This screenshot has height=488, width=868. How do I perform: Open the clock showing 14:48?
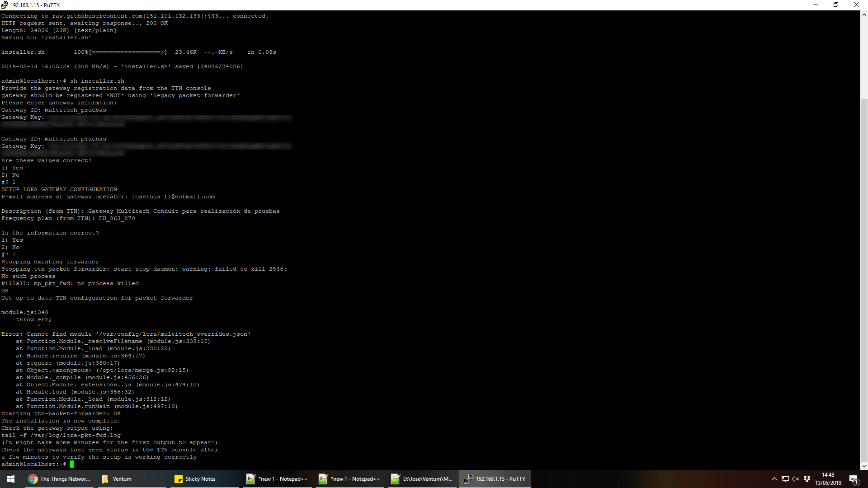click(828, 479)
